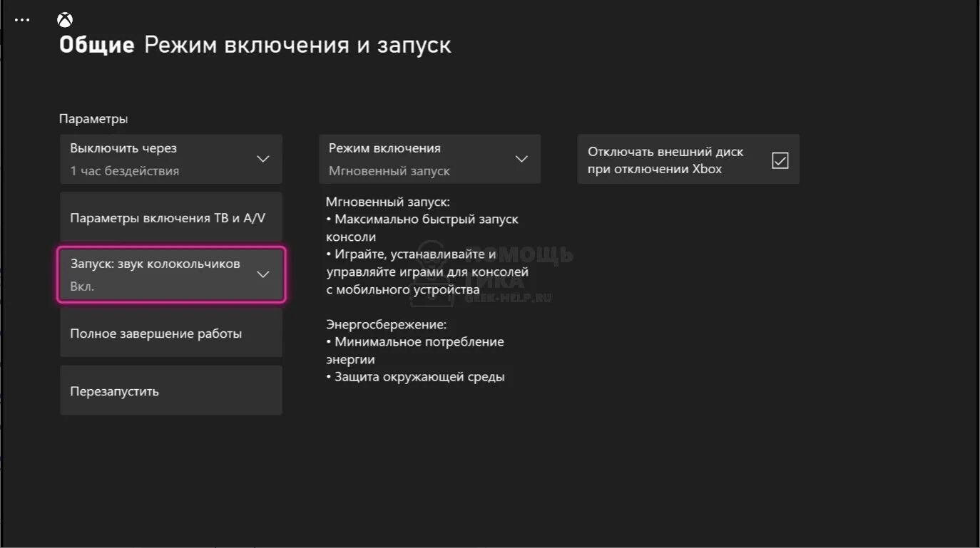The height and width of the screenshot is (548, 980).
Task: Click the Режим включения и запуск title
Action: tap(297, 45)
